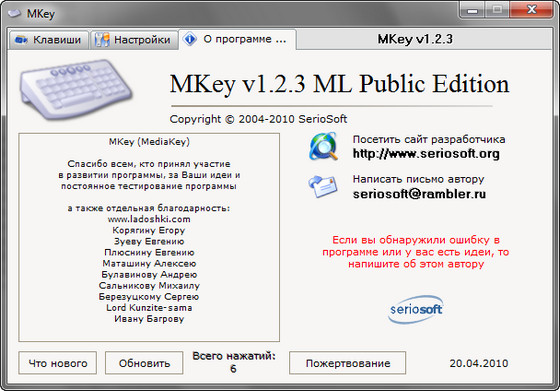Click the www.ladoshki.com credits text
This screenshot has width=560, height=391.
tap(149, 219)
